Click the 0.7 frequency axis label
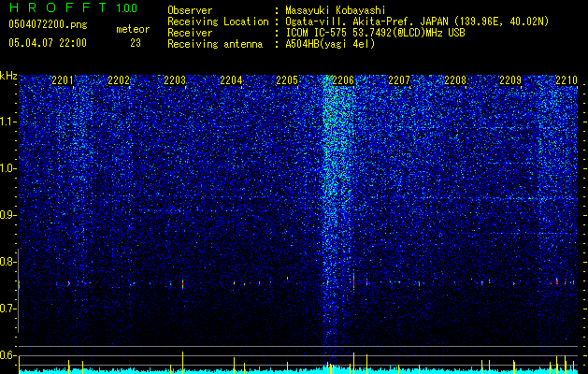 click(7, 309)
